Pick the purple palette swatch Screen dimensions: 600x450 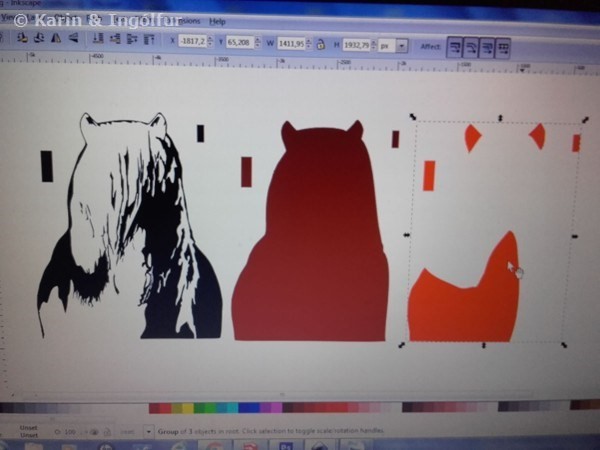(265, 408)
